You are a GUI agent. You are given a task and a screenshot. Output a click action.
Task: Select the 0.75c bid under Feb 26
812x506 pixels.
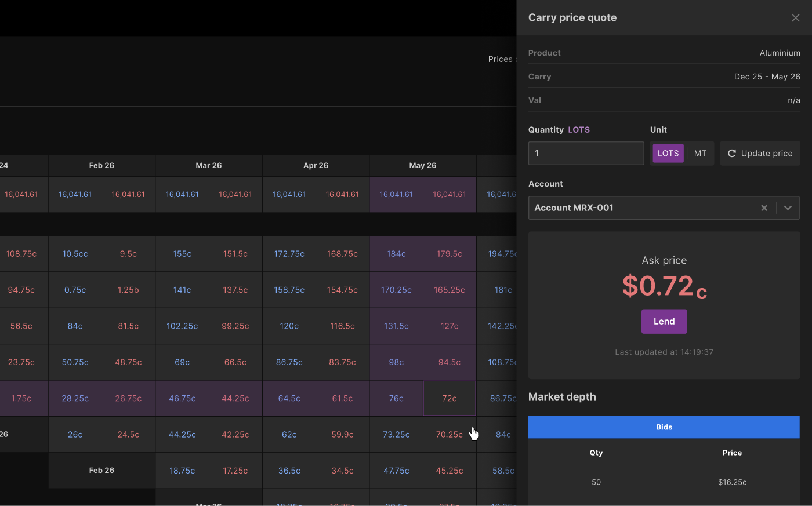[75, 290]
